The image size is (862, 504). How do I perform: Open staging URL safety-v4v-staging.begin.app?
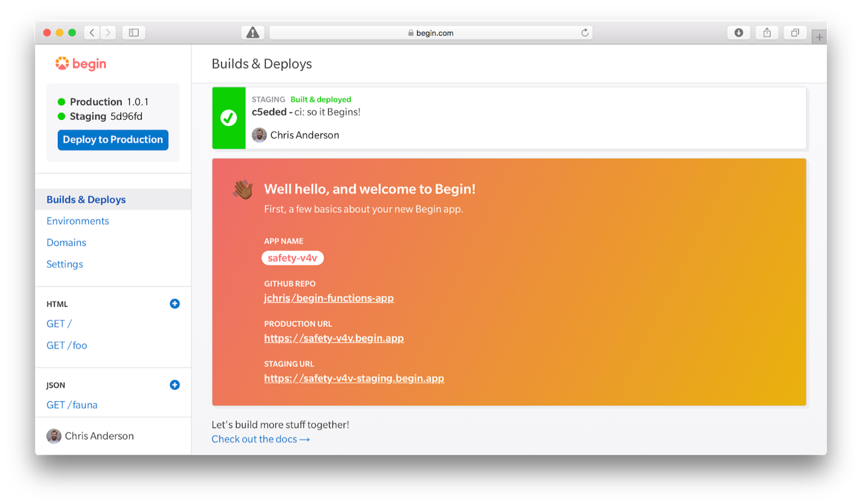pyautogui.click(x=354, y=378)
